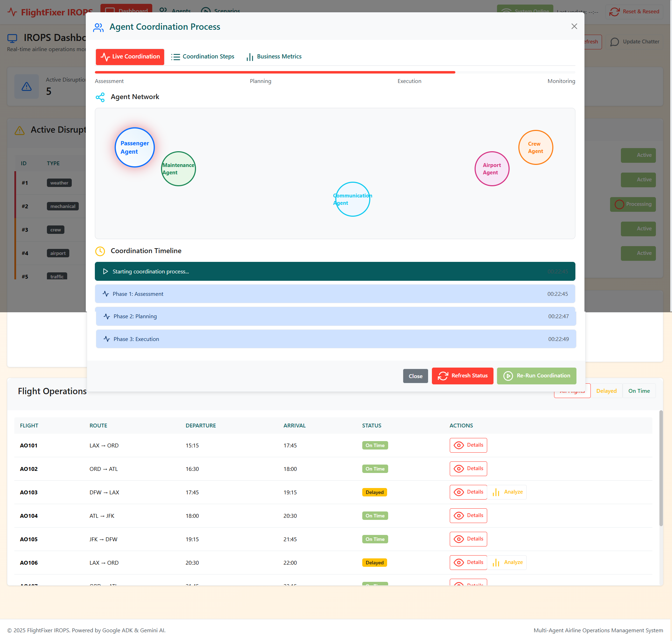Expand Phase 3: Execution timeline entry
This screenshot has width=672, height=641.
pyautogui.click(x=335, y=339)
